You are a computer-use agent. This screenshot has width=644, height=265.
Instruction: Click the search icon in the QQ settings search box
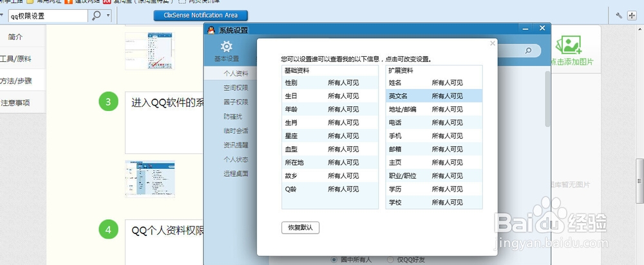click(528, 50)
